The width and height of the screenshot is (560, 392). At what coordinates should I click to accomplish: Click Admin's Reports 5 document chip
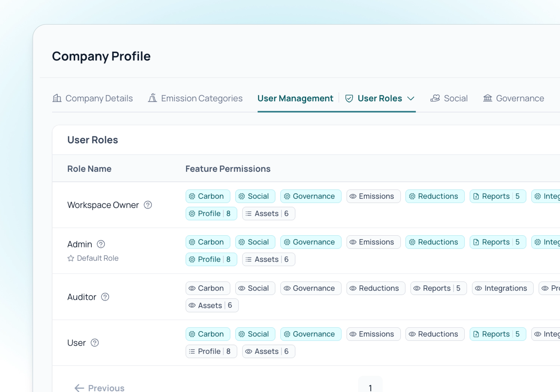(x=498, y=242)
